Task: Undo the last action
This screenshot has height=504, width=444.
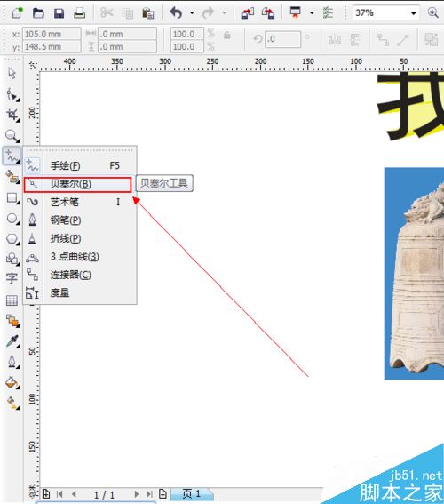Action: pyautogui.click(x=176, y=12)
